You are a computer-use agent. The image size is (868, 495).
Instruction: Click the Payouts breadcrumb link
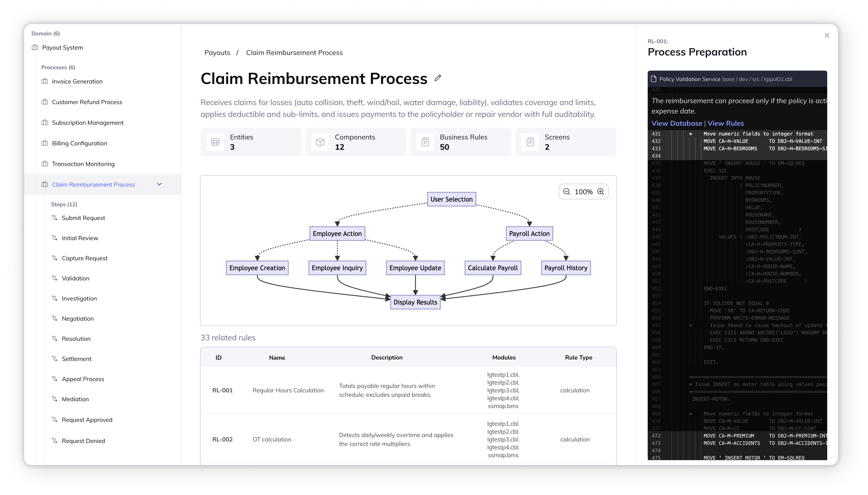[x=217, y=53]
